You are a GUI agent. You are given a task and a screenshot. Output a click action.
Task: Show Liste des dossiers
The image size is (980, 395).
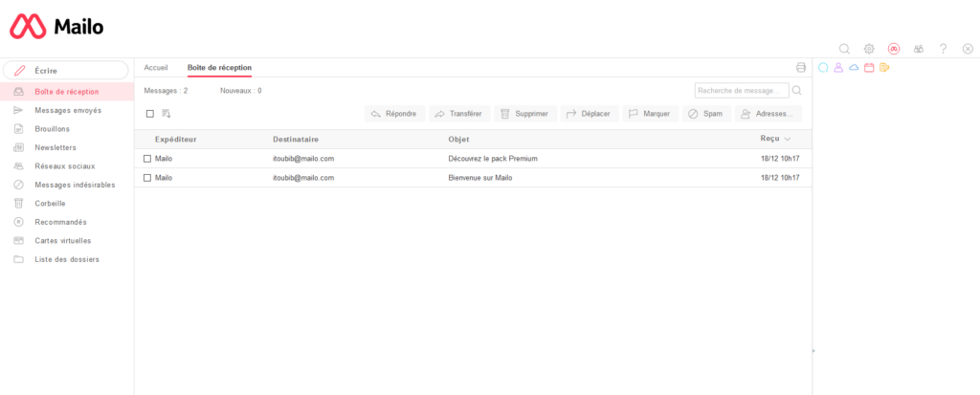click(x=67, y=259)
